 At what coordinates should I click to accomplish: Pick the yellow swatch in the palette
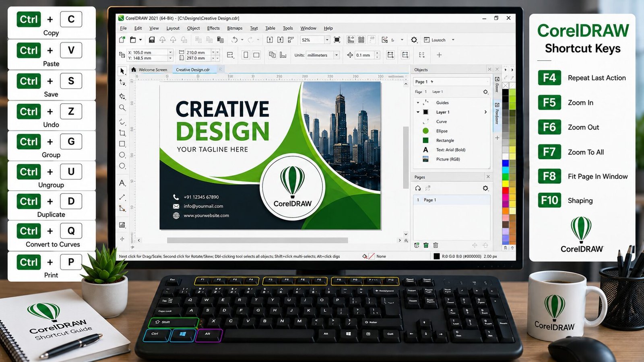point(505,183)
